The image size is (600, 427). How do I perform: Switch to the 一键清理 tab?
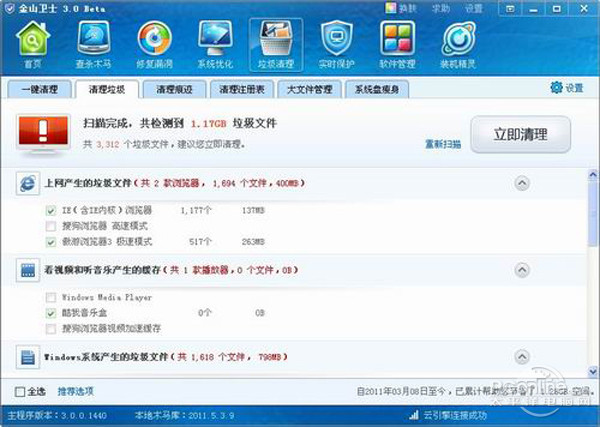click(39, 90)
